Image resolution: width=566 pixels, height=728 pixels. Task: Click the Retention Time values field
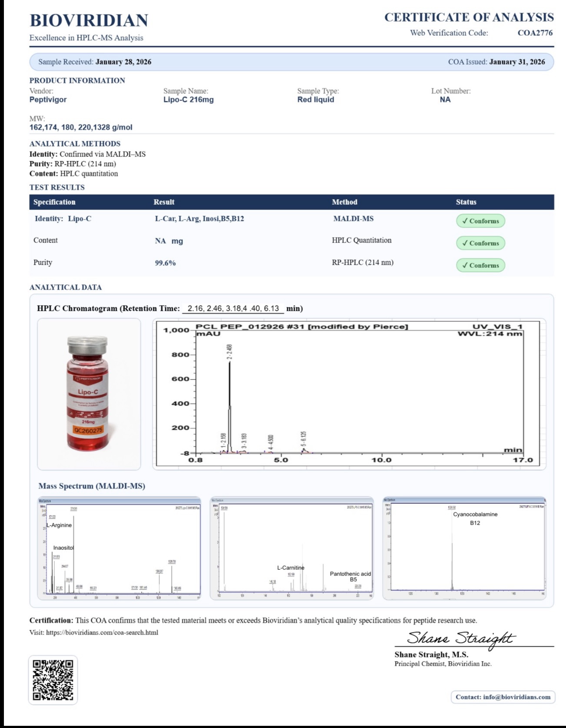233,309
